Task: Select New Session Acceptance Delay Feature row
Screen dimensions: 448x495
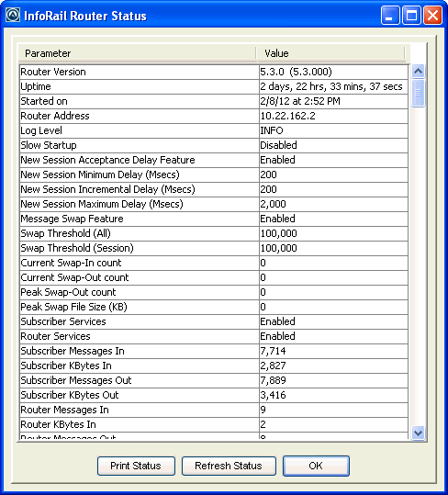Action: 140,160
